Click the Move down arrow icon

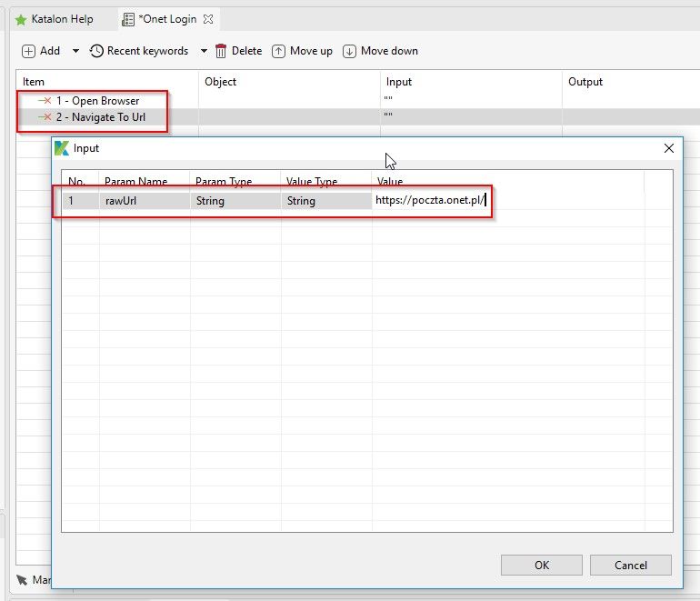coord(349,51)
